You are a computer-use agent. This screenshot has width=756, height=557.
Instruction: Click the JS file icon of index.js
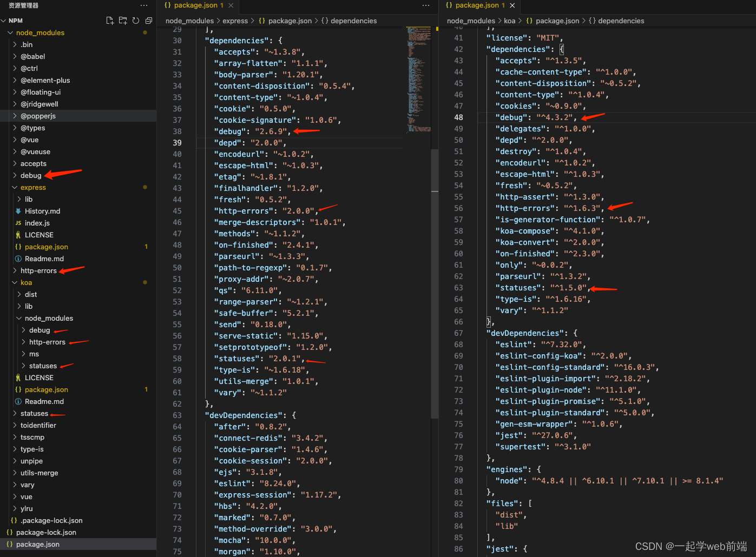(18, 223)
